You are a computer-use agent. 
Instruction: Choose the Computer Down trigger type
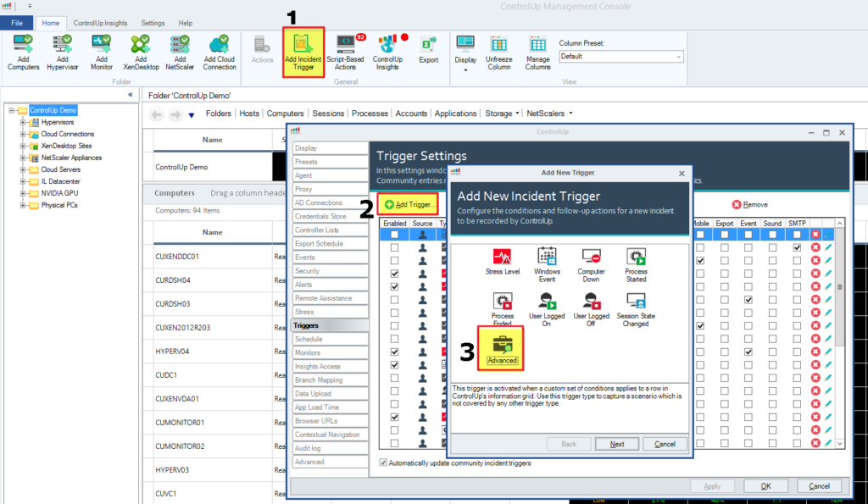[591, 258]
